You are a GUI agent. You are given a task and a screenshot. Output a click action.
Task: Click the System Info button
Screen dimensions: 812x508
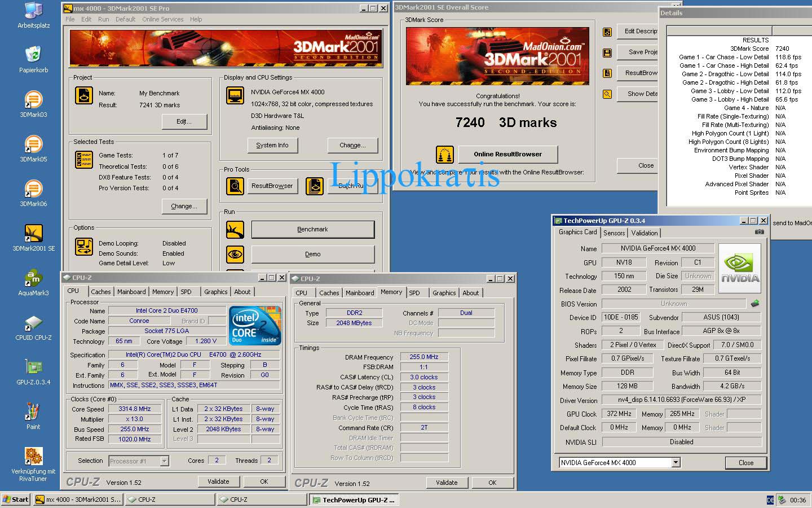coord(272,145)
